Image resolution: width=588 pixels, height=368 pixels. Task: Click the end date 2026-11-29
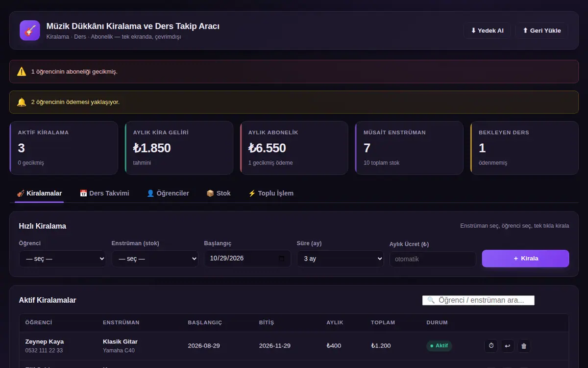[275, 346]
